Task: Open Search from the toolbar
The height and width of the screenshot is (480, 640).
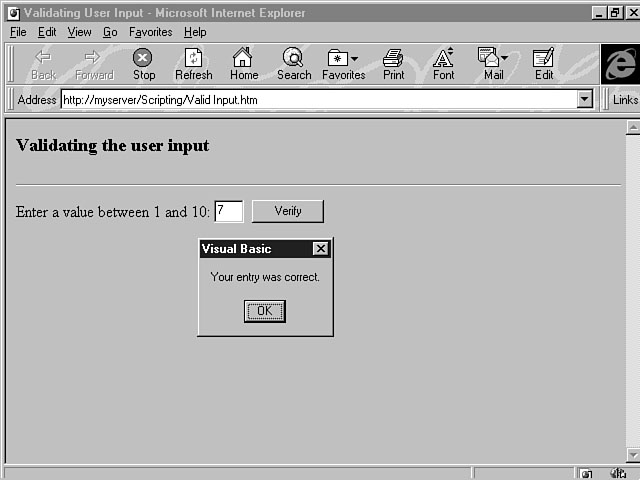Action: 293,63
